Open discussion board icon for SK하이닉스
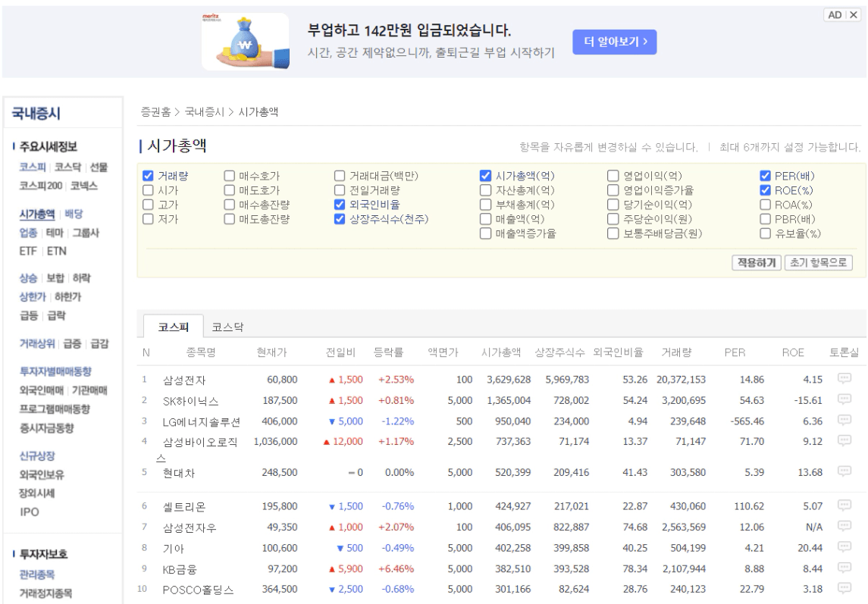Viewport: 868px width, 604px height. pyautogui.click(x=844, y=399)
